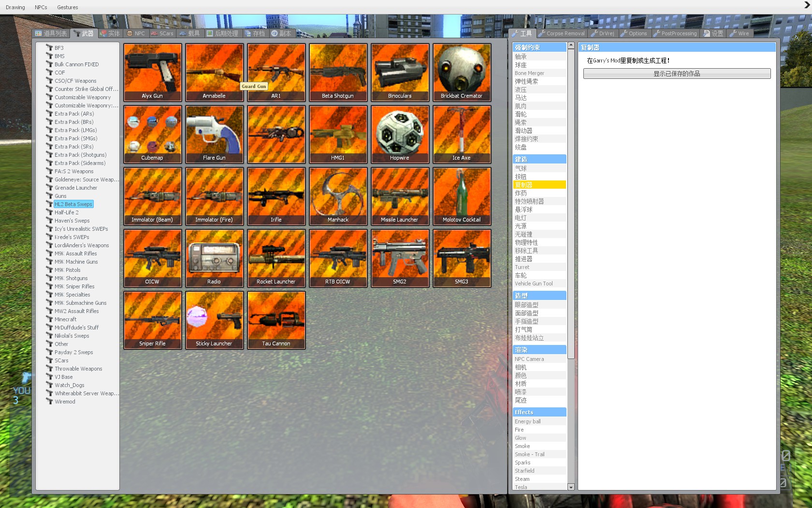Click the 显示已保存的作品 button

coord(677,74)
